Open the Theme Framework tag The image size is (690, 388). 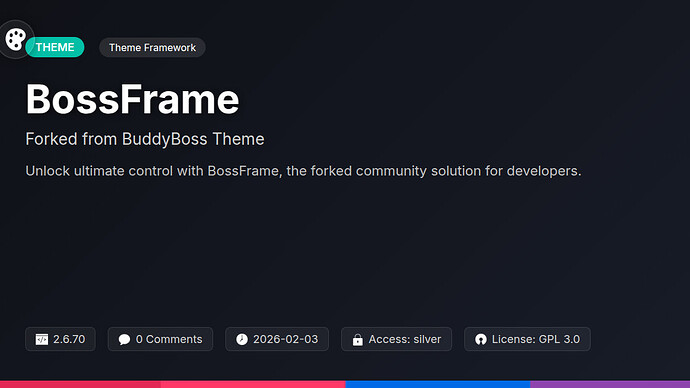pyautogui.click(x=152, y=48)
